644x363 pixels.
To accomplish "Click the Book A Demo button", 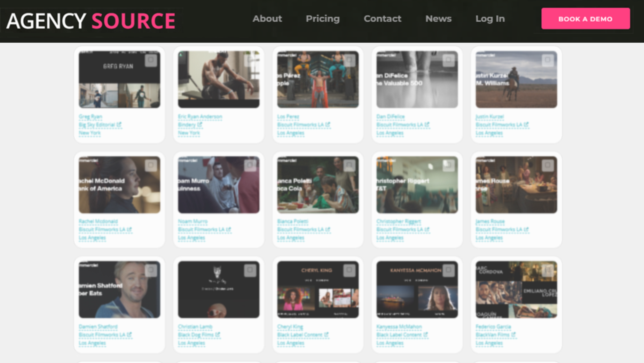I will pos(585,19).
